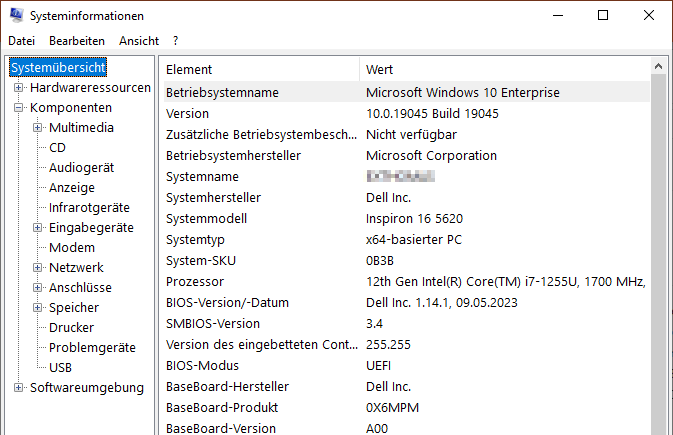Select the Prozessor row
The width and height of the screenshot is (673, 435).
[x=406, y=282]
